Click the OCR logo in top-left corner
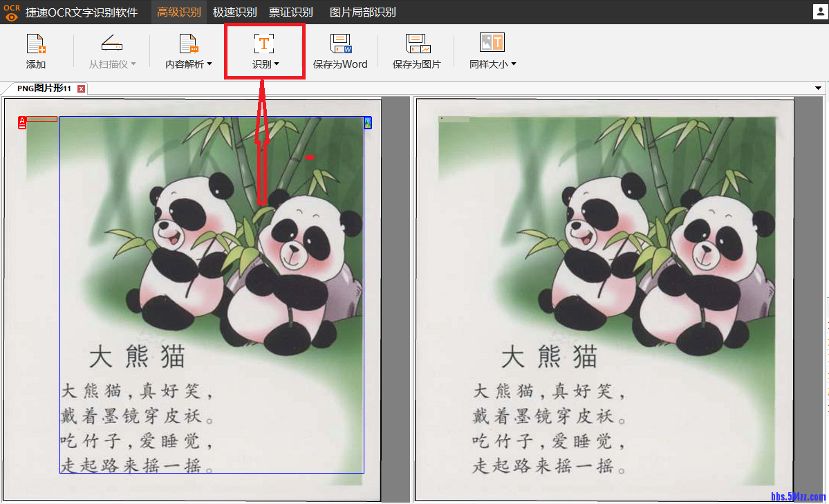829x504 pixels. pyautogui.click(x=11, y=12)
